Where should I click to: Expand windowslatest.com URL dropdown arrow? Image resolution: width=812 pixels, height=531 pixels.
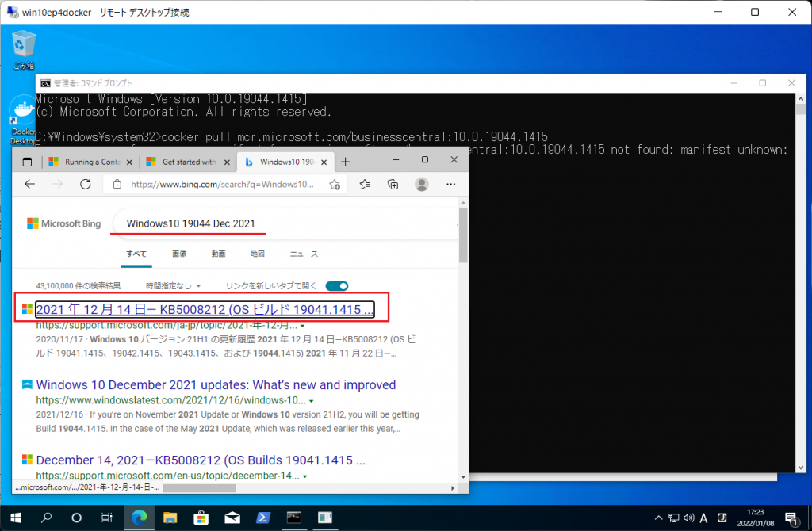click(x=311, y=401)
